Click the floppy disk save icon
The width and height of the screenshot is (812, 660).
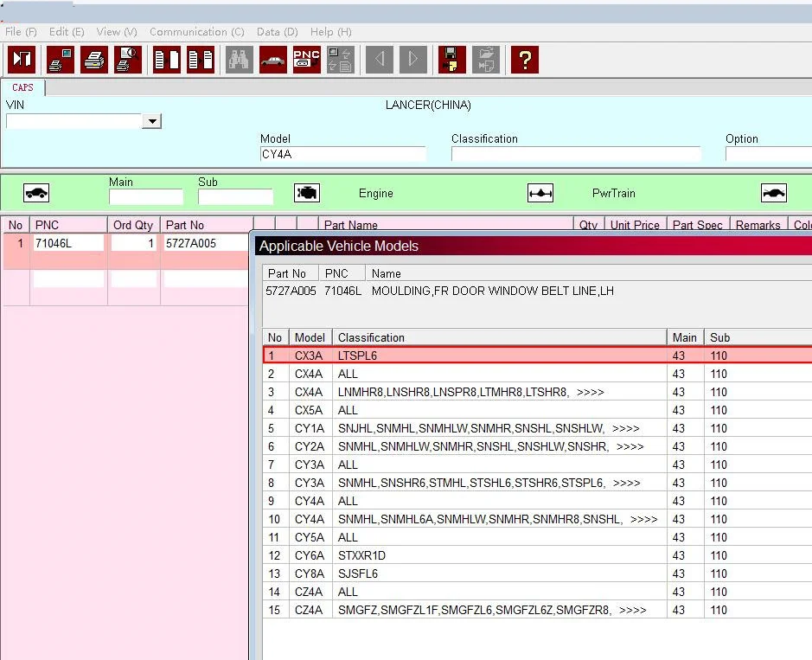click(x=451, y=60)
